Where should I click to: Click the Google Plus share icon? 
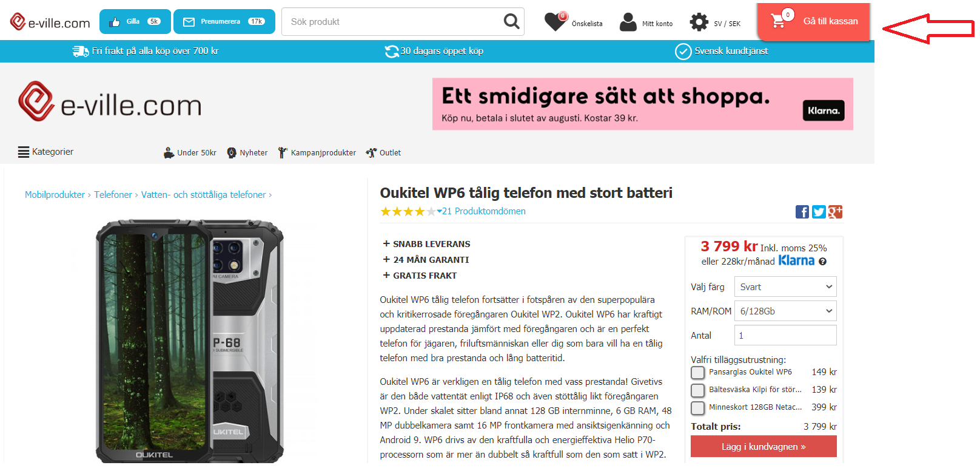click(x=836, y=212)
